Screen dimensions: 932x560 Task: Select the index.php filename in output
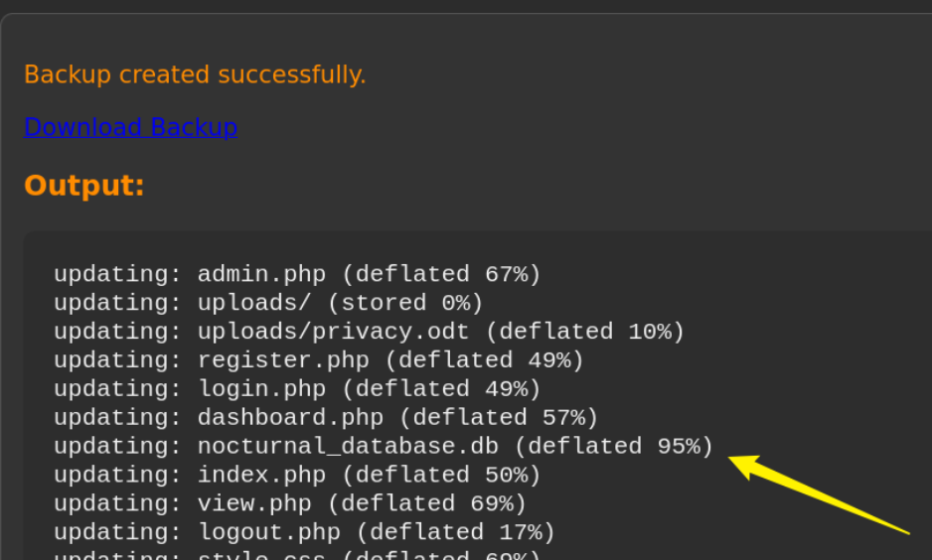261,475
